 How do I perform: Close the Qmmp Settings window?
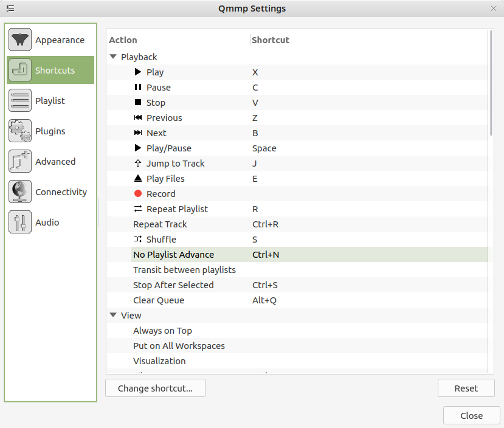point(494,9)
